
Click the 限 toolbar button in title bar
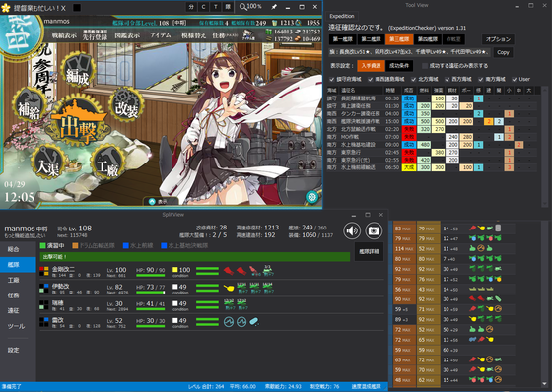(228, 7)
